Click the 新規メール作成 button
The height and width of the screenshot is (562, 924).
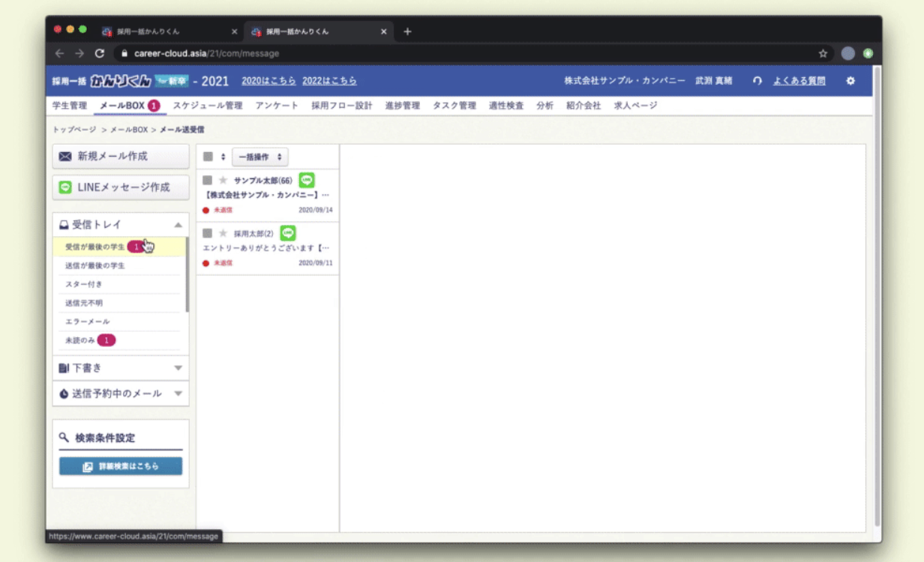coord(120,156)
